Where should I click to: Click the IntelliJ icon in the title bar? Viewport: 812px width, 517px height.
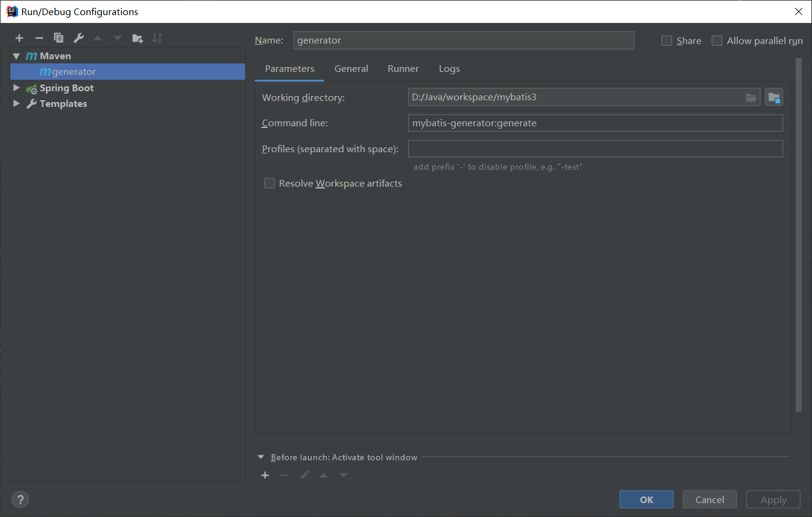click(12, 11)
